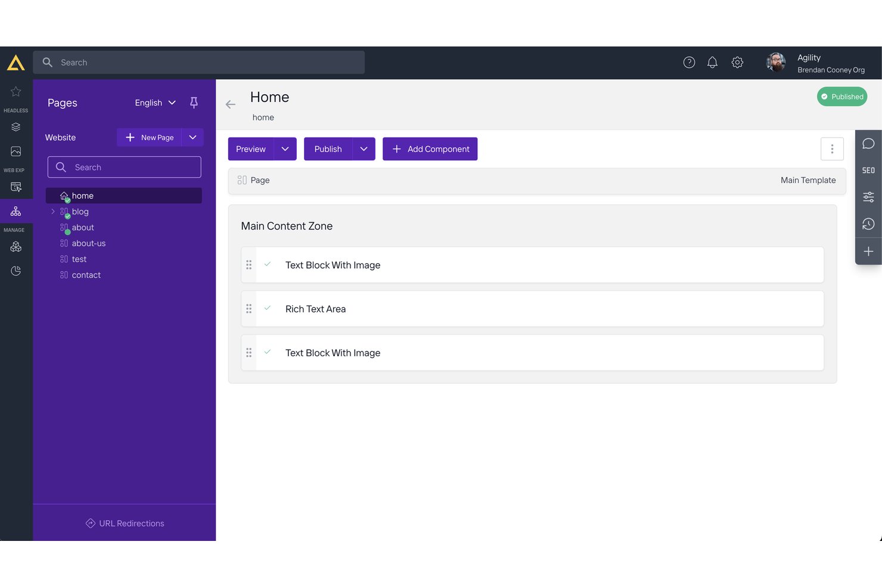
Task: Click the Add Component button
Action: tap(430, 149)
